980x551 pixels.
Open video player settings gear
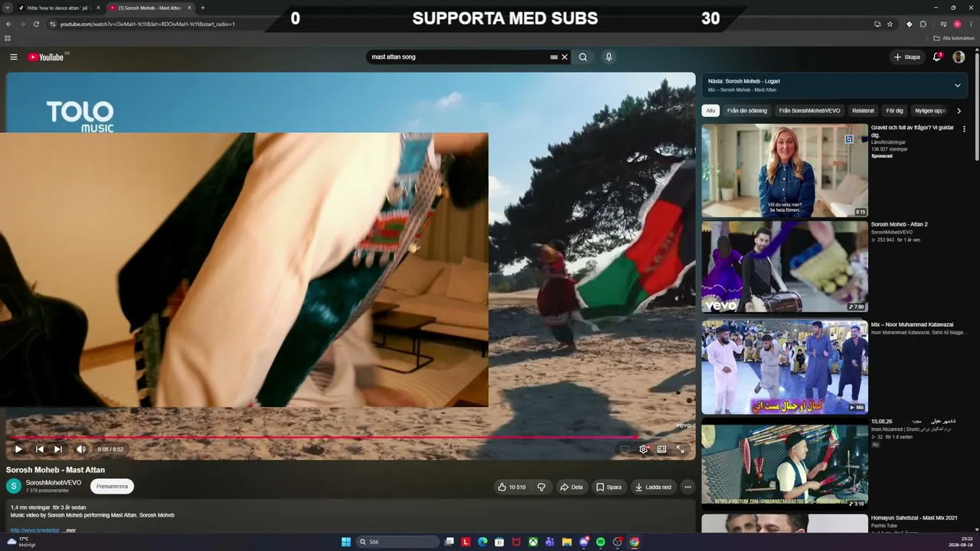(643, 449)
